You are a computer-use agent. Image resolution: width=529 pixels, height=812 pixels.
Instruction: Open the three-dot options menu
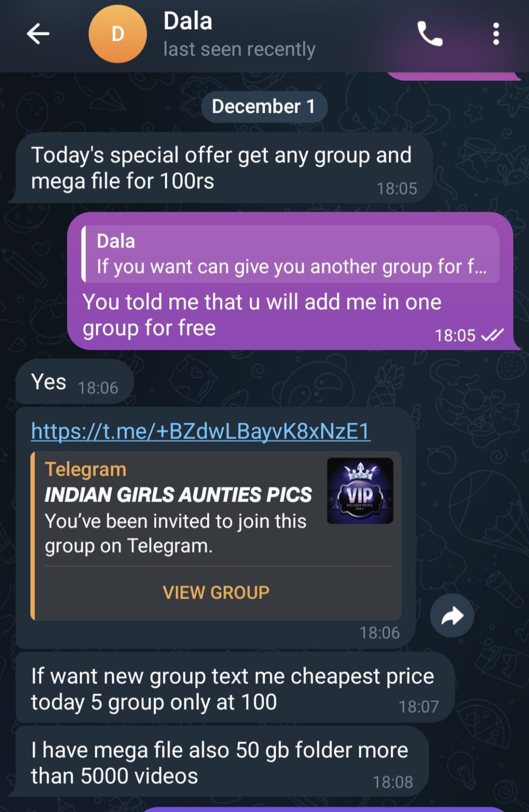tap(496, 34)
